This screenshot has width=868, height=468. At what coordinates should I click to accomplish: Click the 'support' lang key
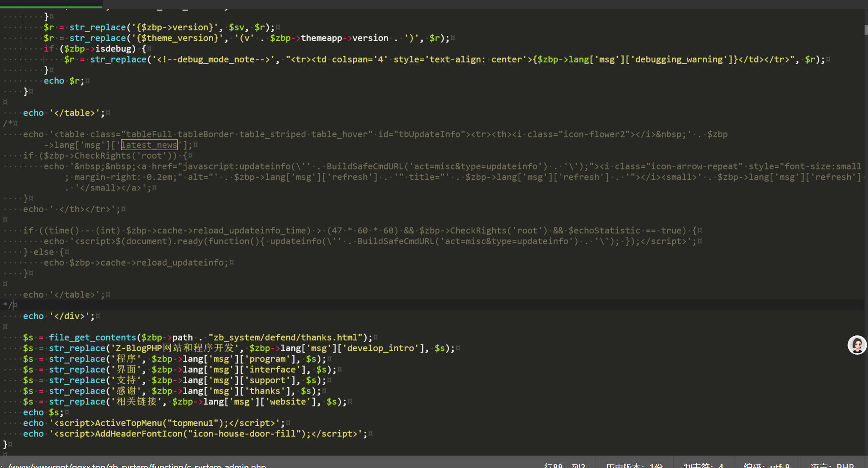pos(267,380)
